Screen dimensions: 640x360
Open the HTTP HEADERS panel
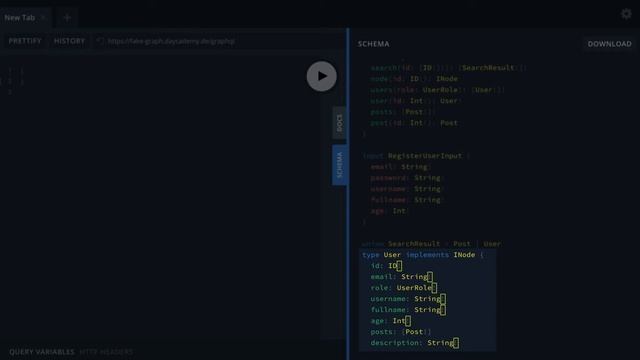point(106,352)
